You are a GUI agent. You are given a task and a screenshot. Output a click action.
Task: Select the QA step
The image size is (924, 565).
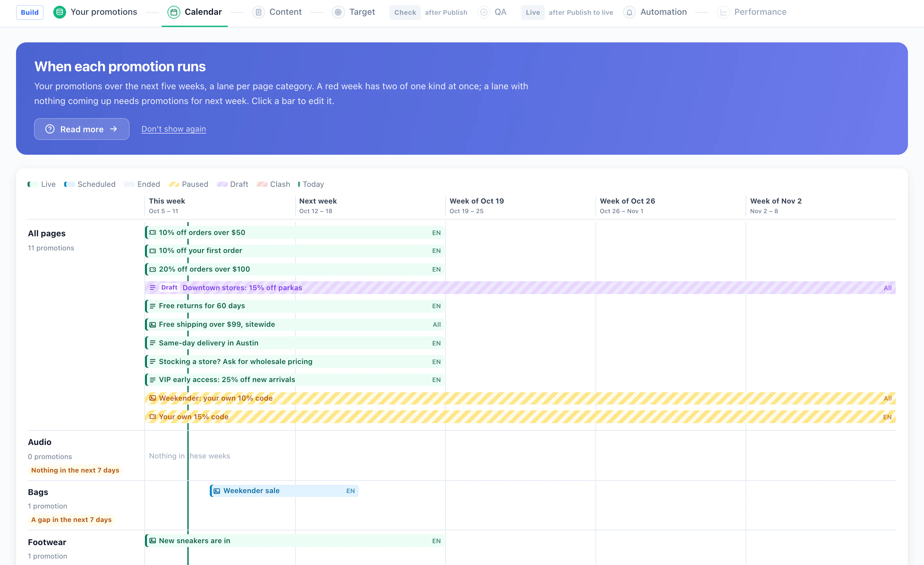point(492,12)
